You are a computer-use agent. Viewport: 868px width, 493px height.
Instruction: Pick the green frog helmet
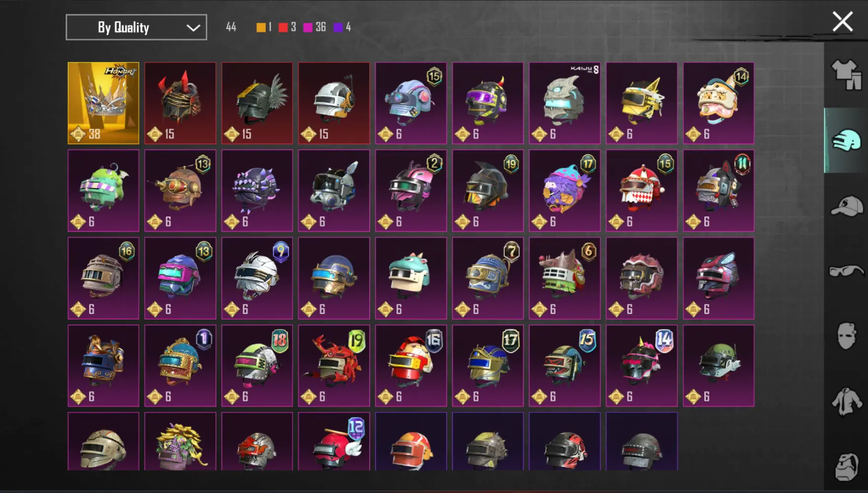pos(104,191)
